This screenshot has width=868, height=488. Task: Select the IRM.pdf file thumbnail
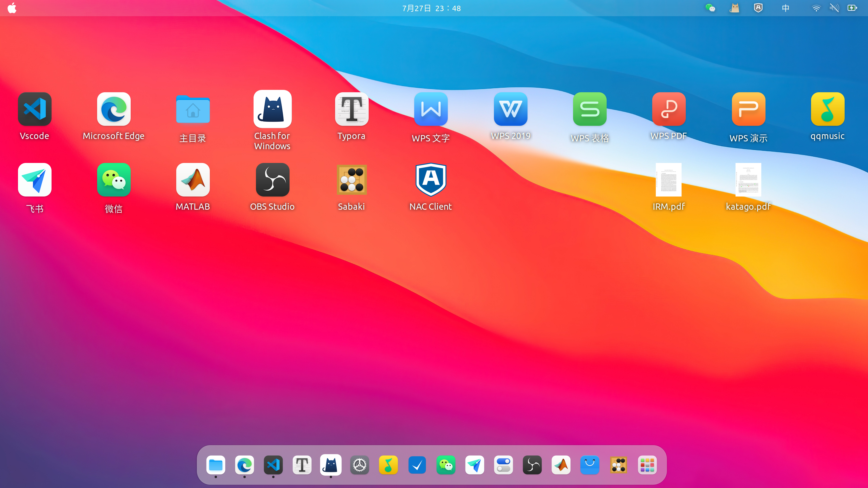[669, 180]
